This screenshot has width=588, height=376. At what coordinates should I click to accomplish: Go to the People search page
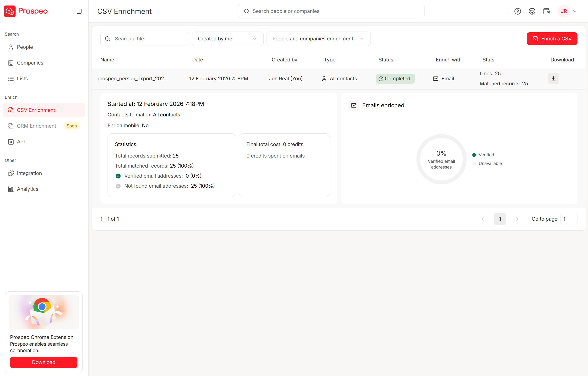click(x=25, y=47)
